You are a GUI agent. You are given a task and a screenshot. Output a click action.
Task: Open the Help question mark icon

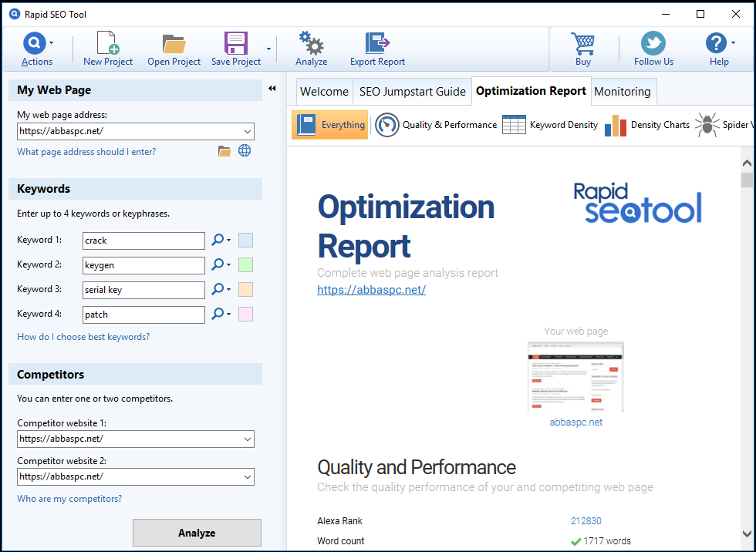click(716, 43)
